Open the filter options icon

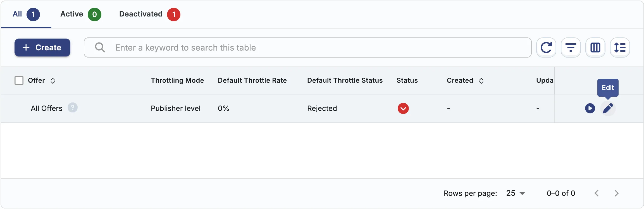[x=571, y=47]
